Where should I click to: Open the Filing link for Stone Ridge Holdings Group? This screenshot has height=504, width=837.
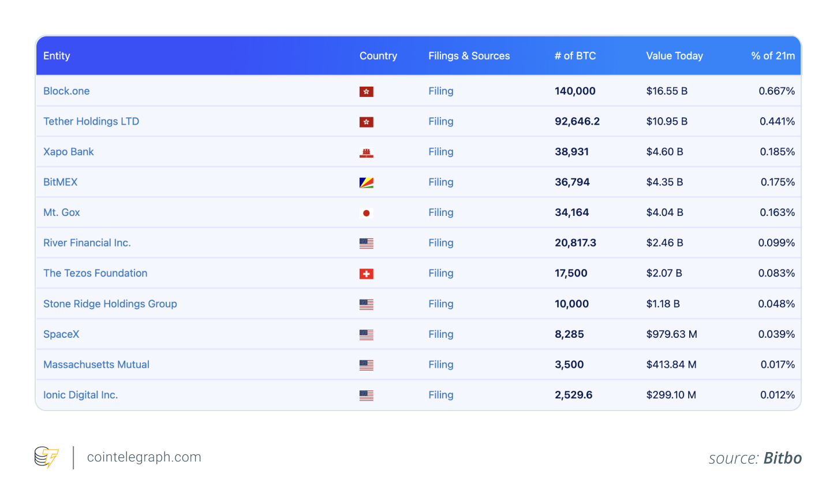coord(440,304)
